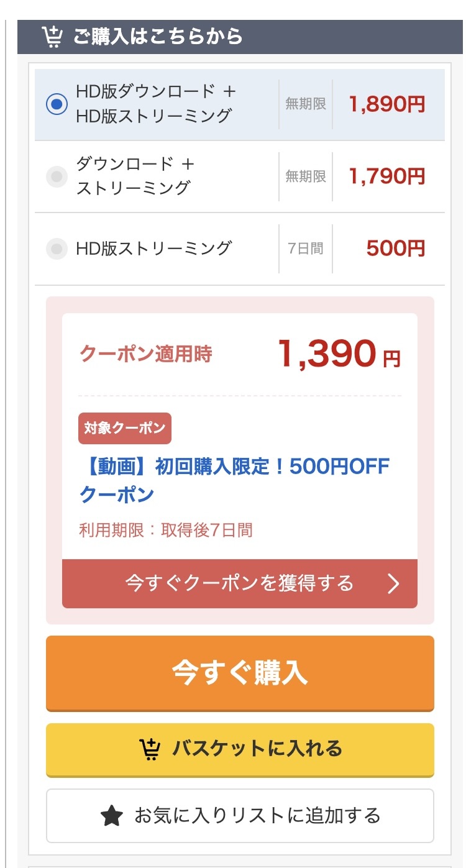Click the red 対象クーポン badge

coord(125,428)
